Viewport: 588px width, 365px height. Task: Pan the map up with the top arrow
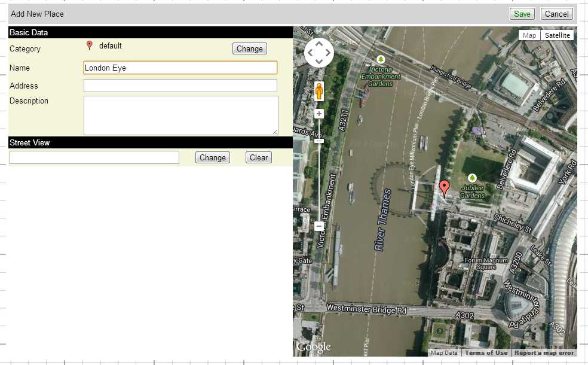click(x=318, y=44)
